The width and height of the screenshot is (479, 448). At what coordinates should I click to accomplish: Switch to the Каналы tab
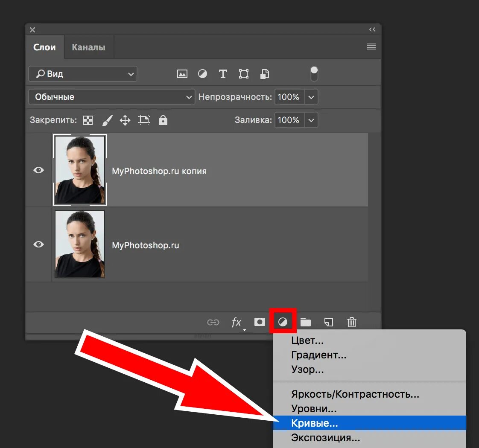coord(89,47)
